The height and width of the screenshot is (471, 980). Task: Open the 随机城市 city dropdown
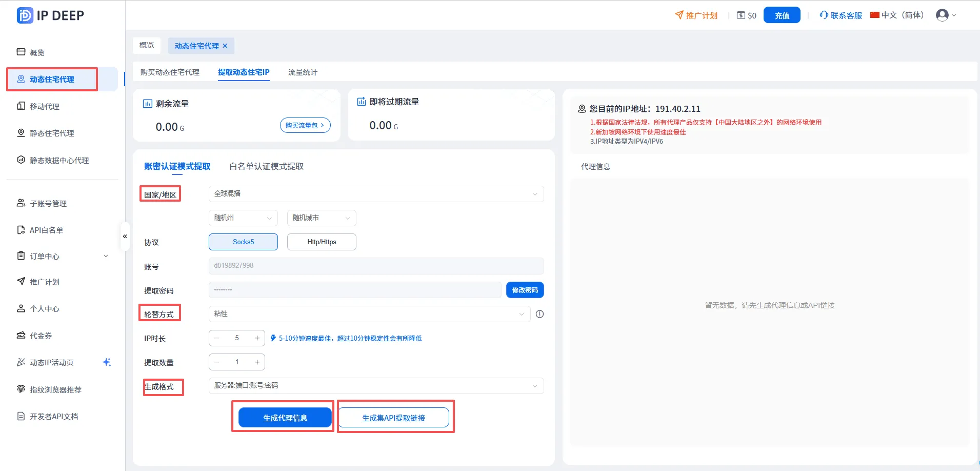point(322,218)
